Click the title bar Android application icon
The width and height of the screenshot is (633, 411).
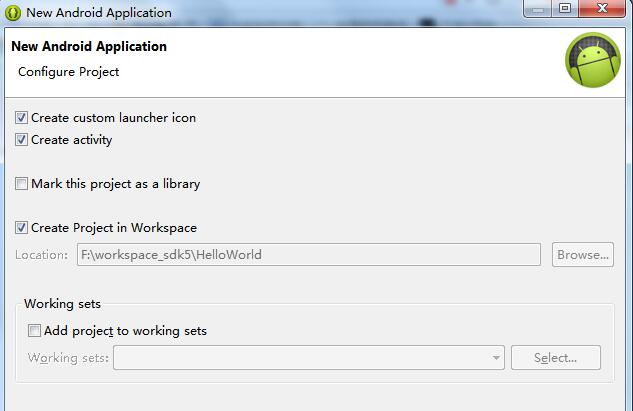13,13
